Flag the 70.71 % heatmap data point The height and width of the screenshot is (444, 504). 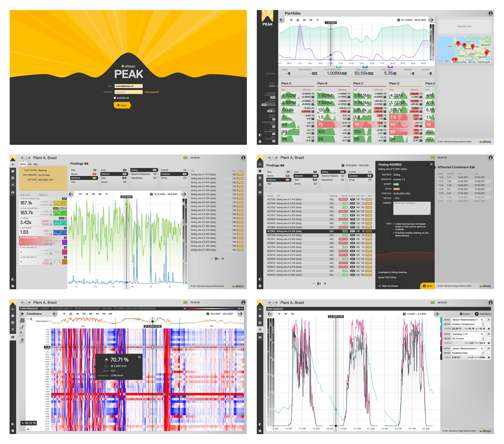[106, 360]
